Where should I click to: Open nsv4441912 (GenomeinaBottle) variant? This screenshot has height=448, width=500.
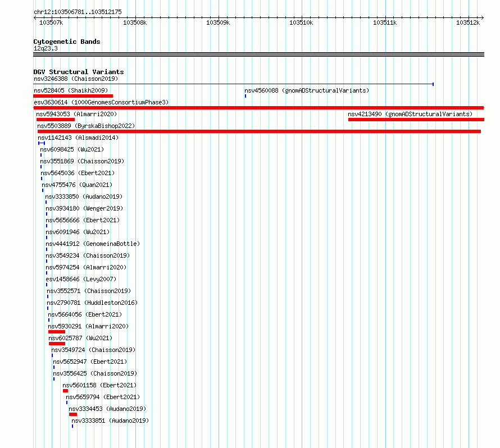click(x=93, y=244)
